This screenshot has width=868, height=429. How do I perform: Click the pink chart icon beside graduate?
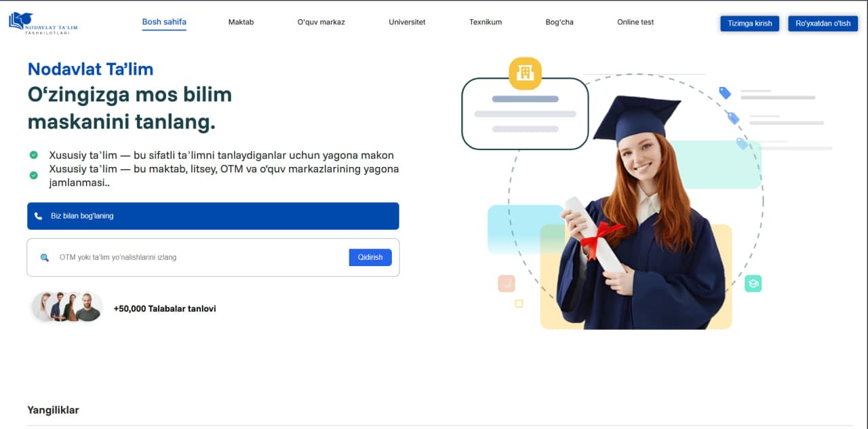tap(507, 284)
